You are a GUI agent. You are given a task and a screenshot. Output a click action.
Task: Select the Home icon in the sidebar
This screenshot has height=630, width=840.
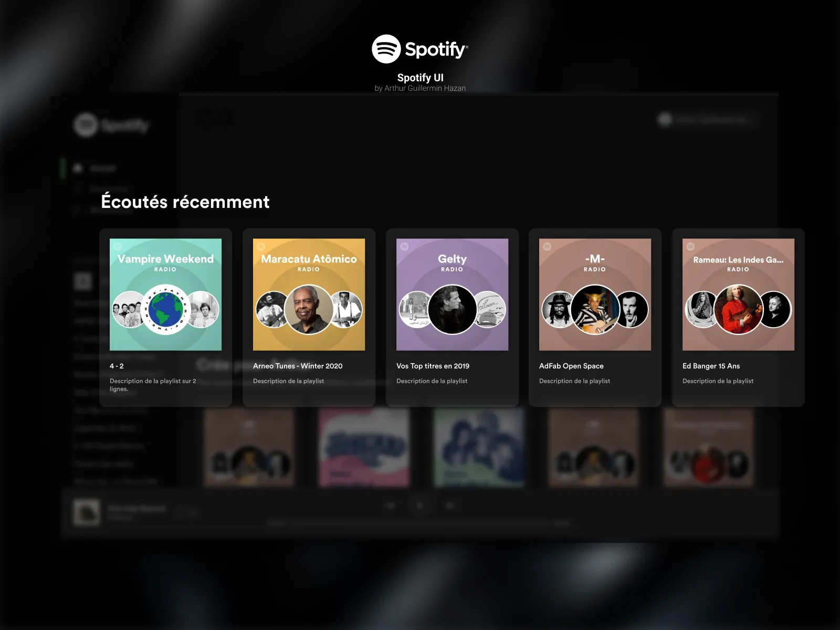tap(77, 168)
